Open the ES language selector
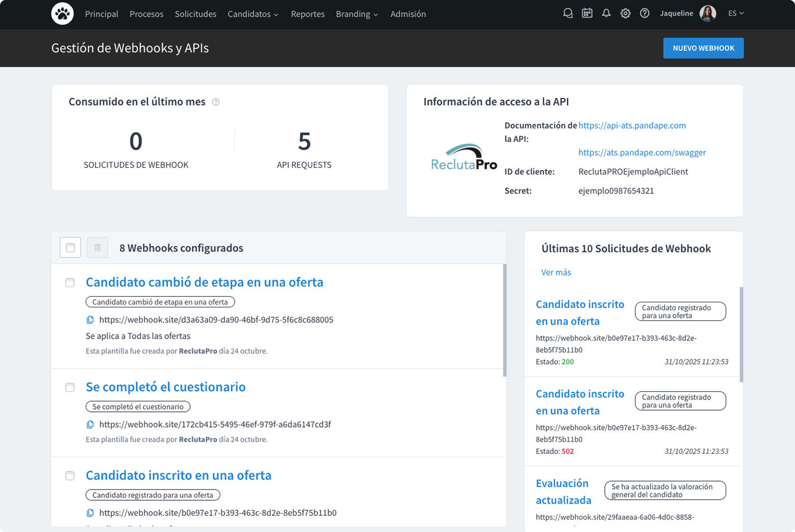795x532 pixels. click(x=736, y=13)
